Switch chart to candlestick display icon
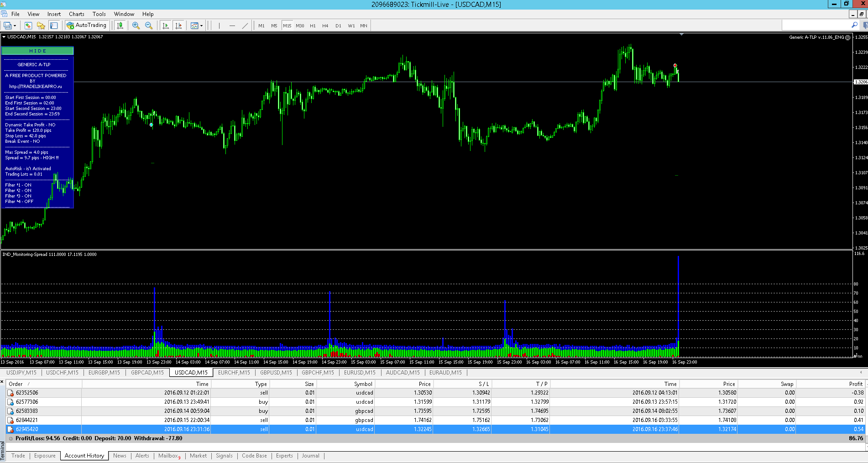868x463 pixels. [x=120, y=26]
